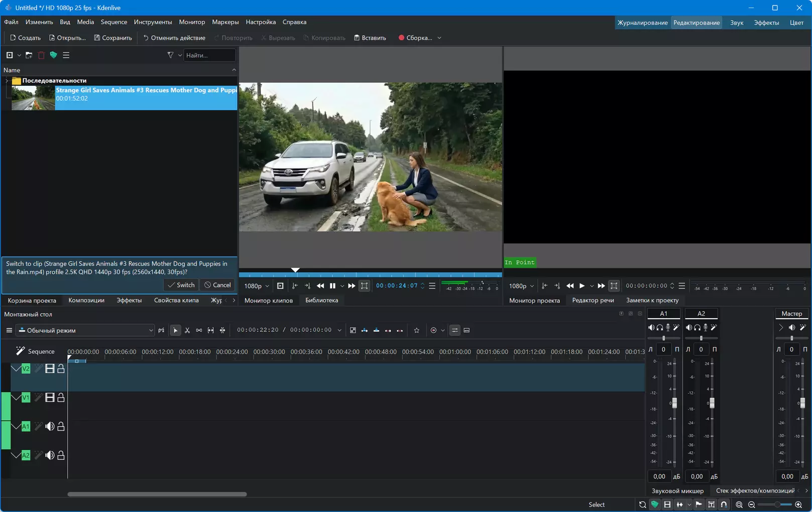This screenshot has height=512, width=812.
Task: Expand the Последовательности folder
Action: pos(7,81)
